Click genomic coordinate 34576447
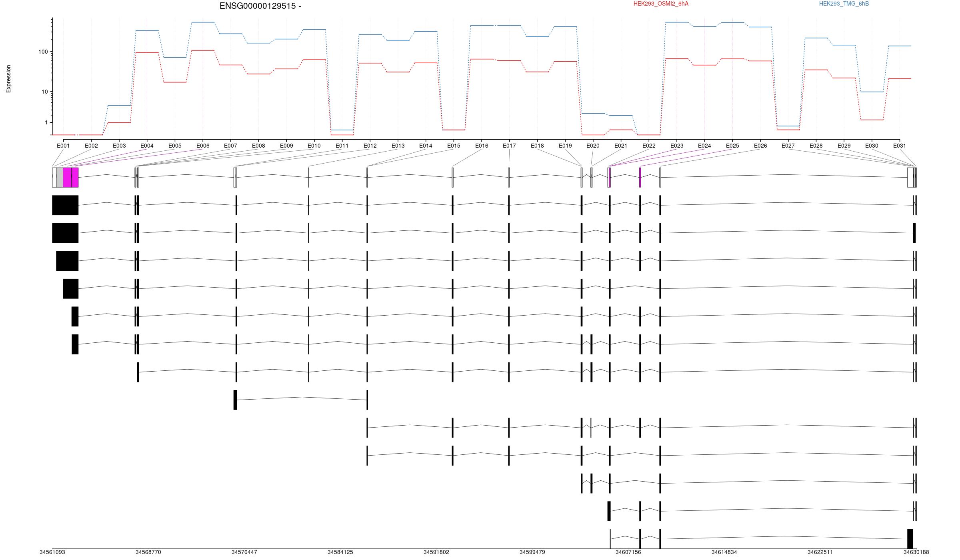Viewport: 960px width, 560px height. click(244, 552)
